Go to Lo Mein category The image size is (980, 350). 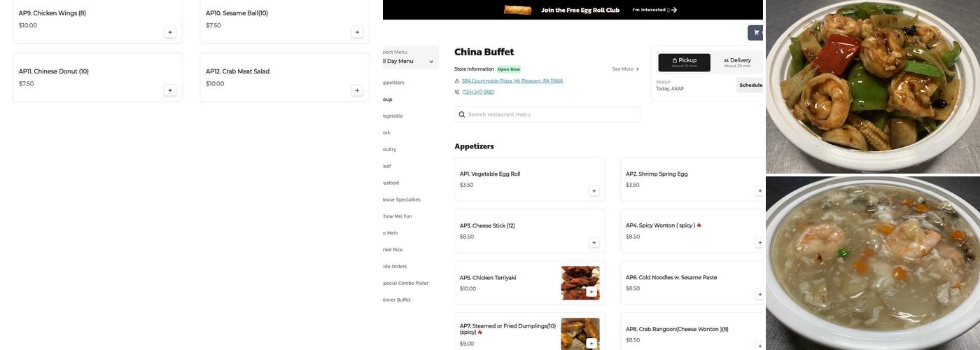tap(391, 233)
